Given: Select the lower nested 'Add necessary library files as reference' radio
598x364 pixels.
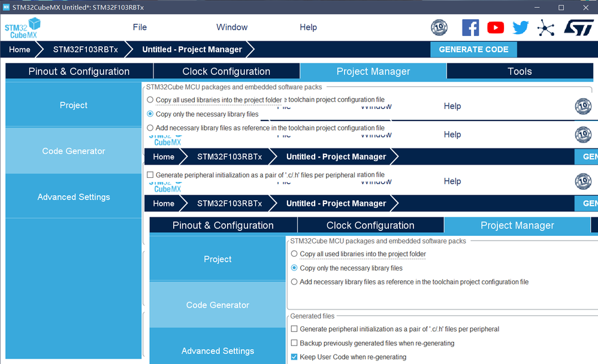Looking at the screenshot, I should (294, 281).
